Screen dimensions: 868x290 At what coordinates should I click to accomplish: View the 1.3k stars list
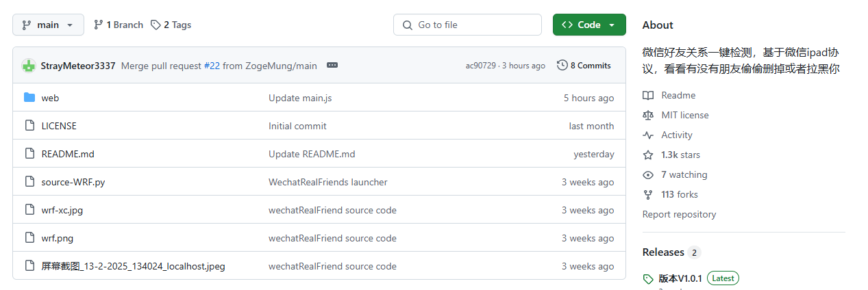pyautogui.click(x=680, y=155)
